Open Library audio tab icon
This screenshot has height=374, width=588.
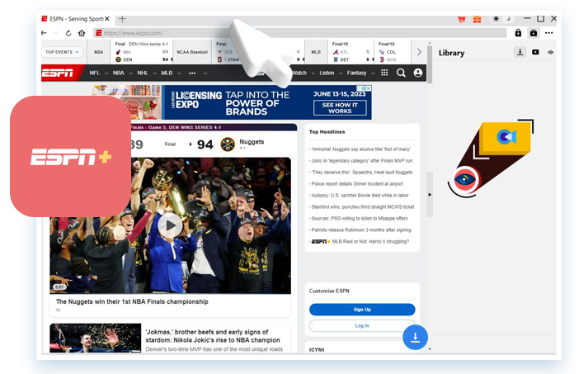tap(551, 52)
